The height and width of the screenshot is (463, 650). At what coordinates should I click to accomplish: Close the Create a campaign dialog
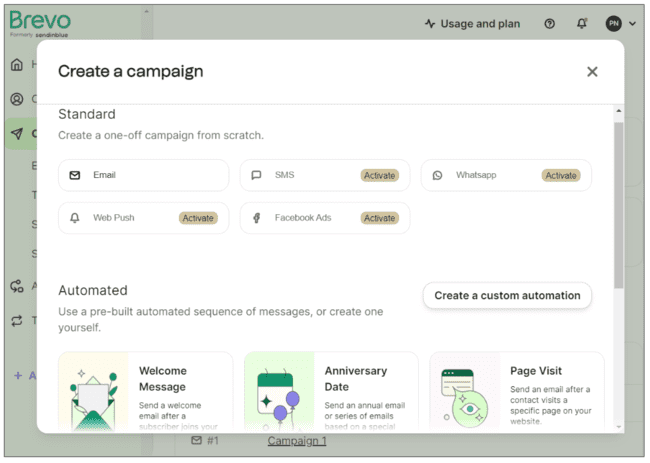tap(592, 72)
